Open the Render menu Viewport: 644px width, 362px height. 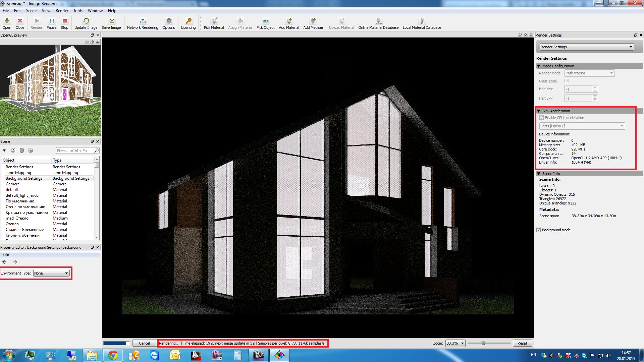point(62,11)
